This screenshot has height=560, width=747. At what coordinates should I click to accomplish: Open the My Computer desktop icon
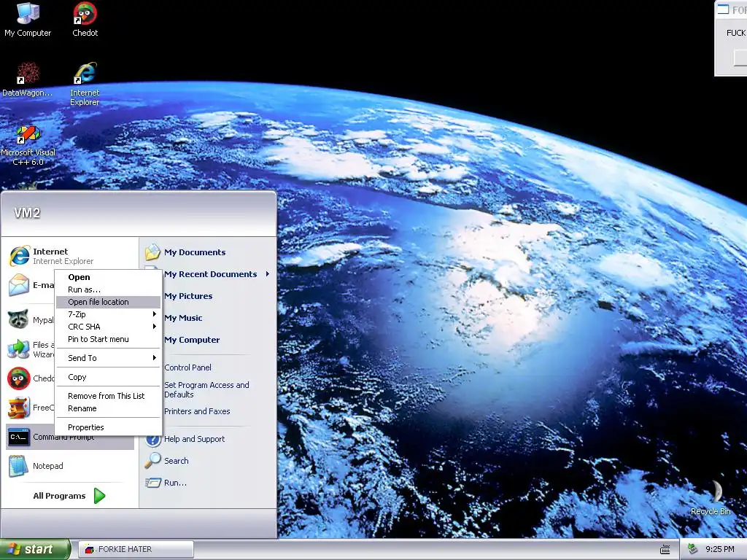click(x=28, y=20)
